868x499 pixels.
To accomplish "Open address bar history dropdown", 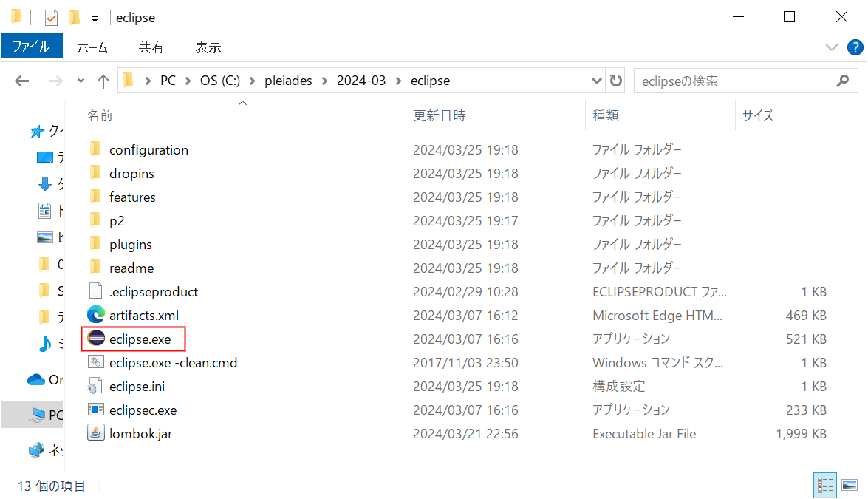I will point(596,81).
